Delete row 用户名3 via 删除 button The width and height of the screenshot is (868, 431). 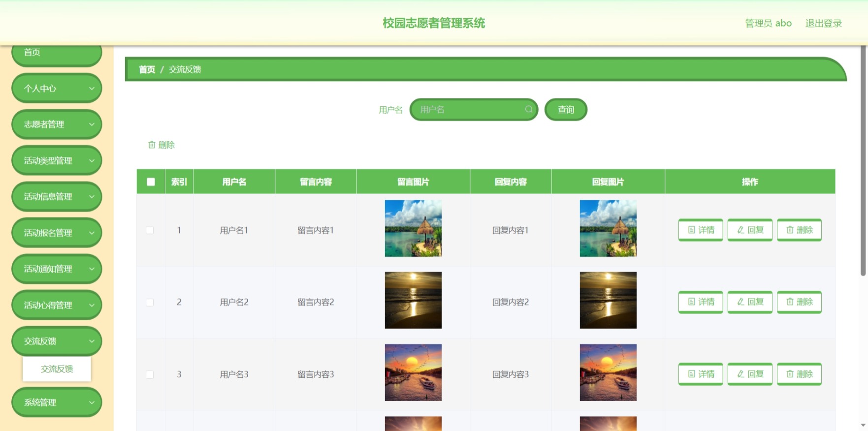[799, 374]
